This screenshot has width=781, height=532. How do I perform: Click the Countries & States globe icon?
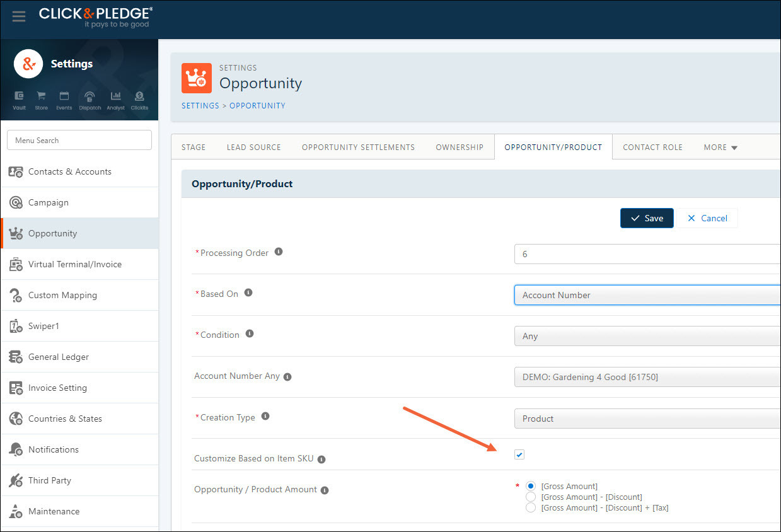point(16,419)
